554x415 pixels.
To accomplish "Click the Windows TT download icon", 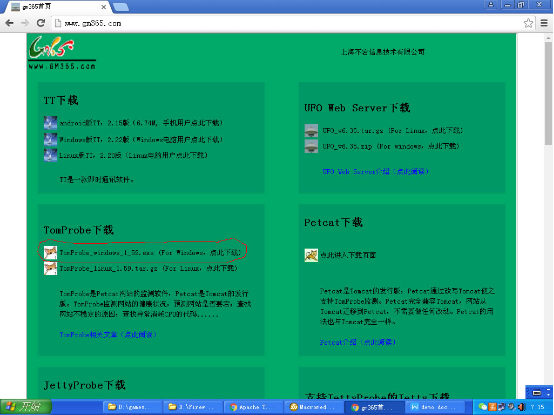I will (50, 140).
